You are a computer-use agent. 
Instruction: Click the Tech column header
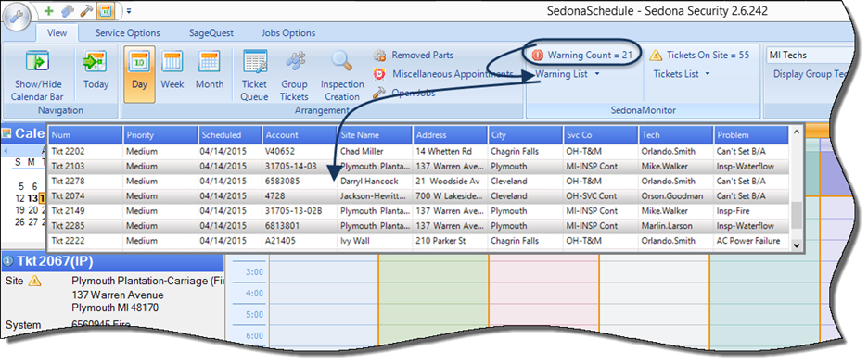(675, 135)
